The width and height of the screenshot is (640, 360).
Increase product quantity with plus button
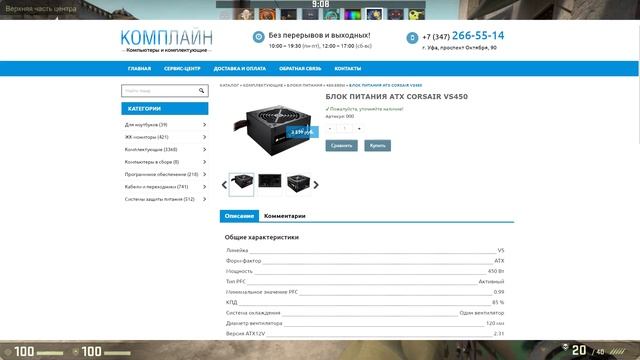click(x=359, y=129)
